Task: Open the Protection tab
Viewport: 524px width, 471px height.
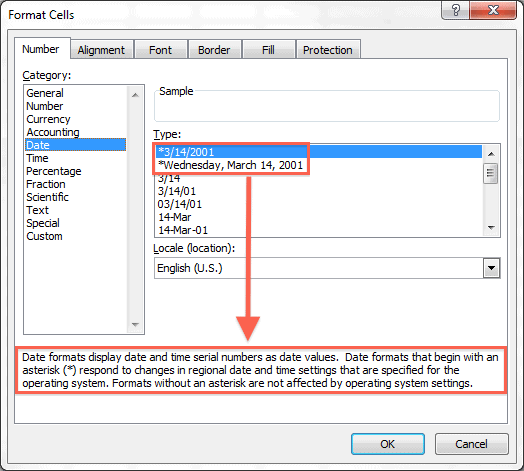Action: 328,50
